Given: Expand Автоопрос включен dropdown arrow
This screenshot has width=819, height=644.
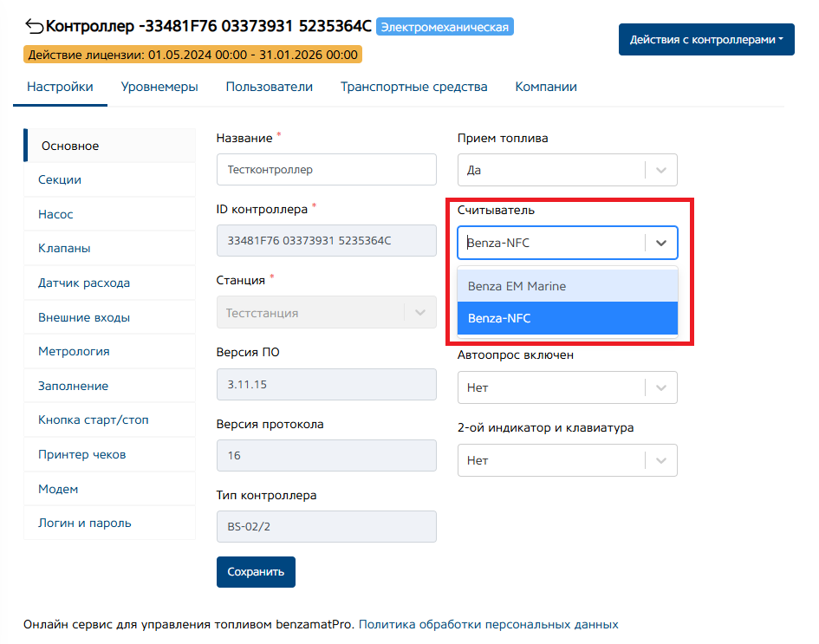Looking at the screenshot, I should pyautogui.click(x=661, y=387).
